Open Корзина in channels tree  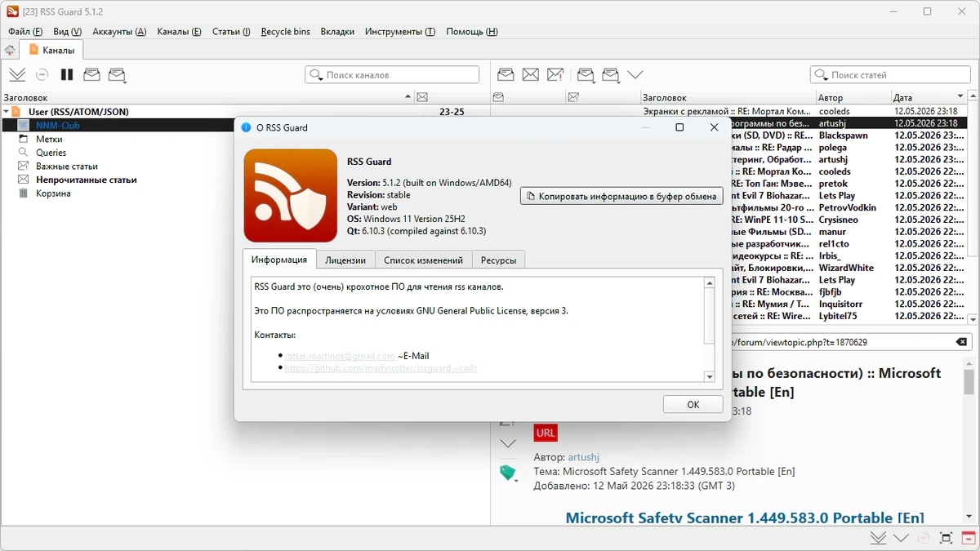click(x=53, y=193)
